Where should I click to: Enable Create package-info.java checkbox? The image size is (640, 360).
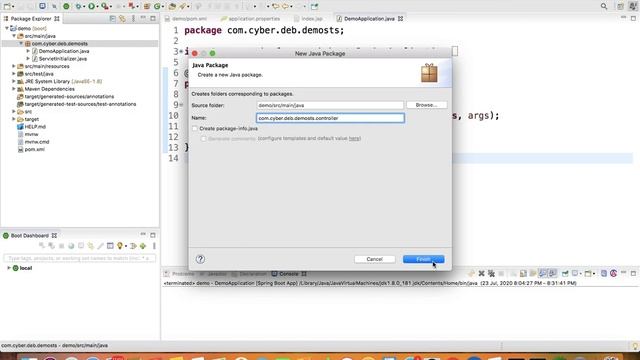point(195,128)
